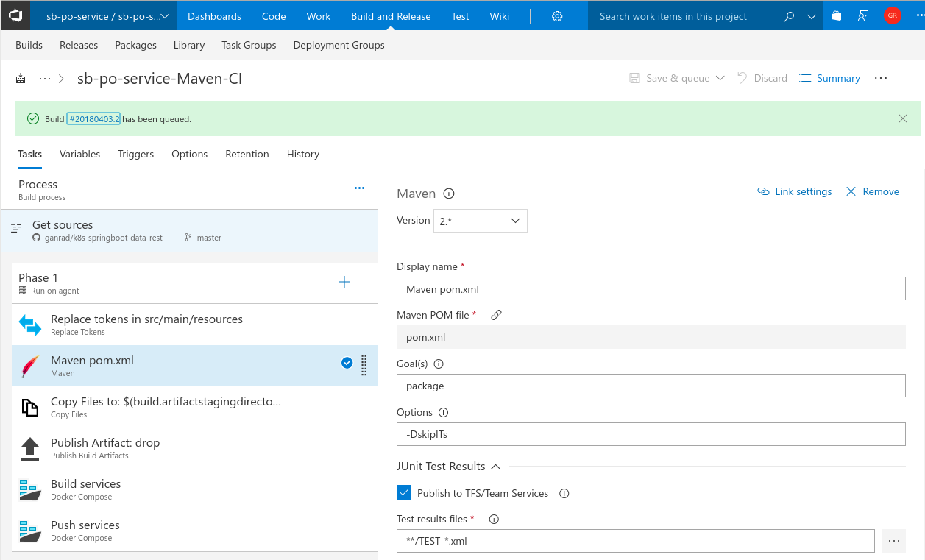
Task: Click the Replace Tokens task icon
Action: (x=30, y=325)
